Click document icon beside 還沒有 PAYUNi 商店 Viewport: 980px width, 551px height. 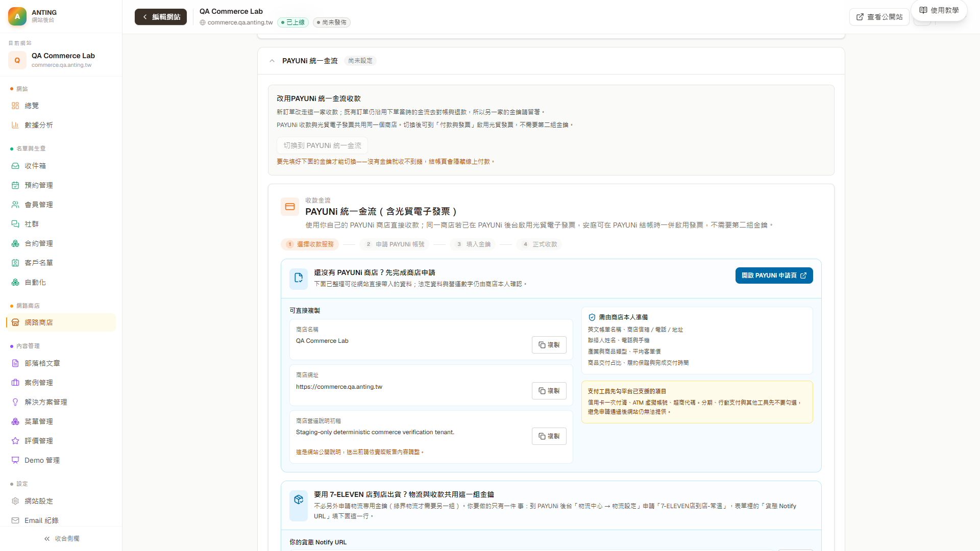point(299,279)
